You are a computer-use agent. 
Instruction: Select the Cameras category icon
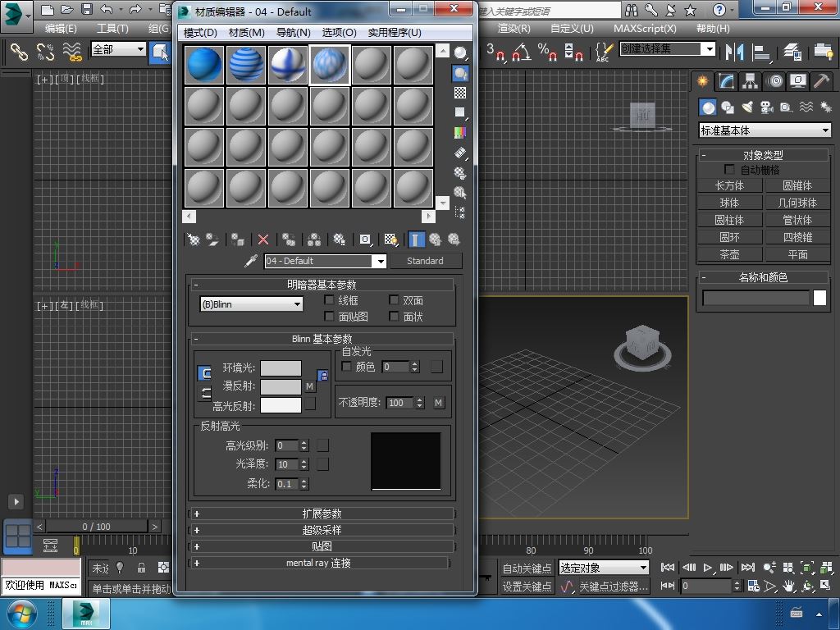point(767,107)
